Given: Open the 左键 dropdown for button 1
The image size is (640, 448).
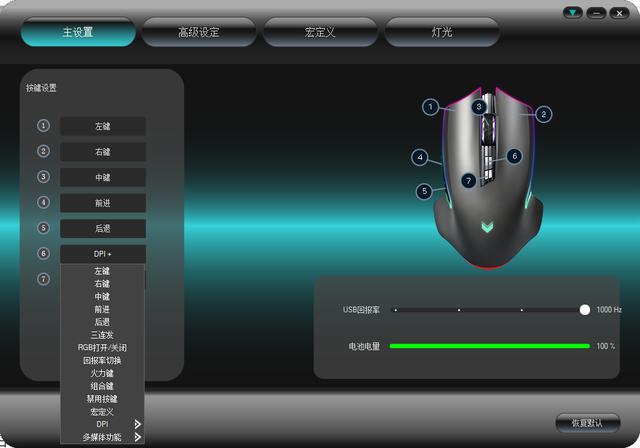Looking at the screenshot, I should [102, 126].
